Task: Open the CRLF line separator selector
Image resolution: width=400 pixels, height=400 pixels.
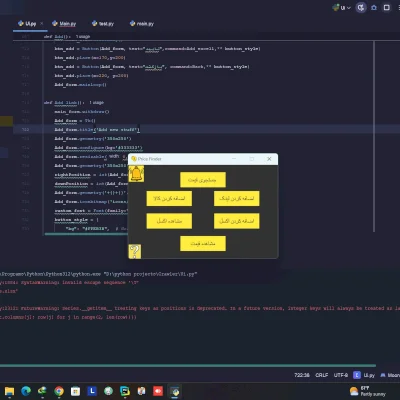Action: tap(322, 375)
